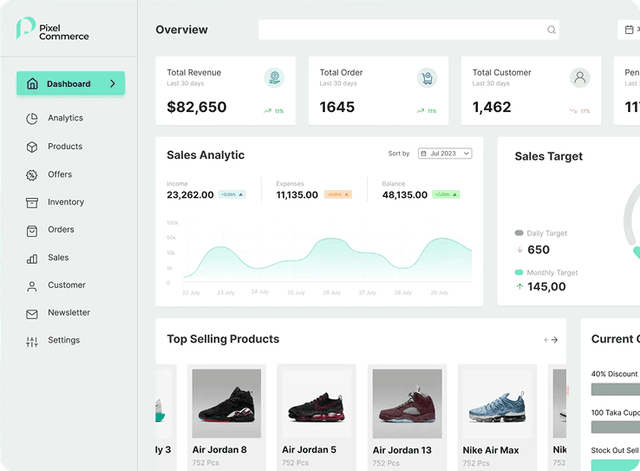
Task: Select the Air Jordan 13 product thumbnail
Action: 407,403
